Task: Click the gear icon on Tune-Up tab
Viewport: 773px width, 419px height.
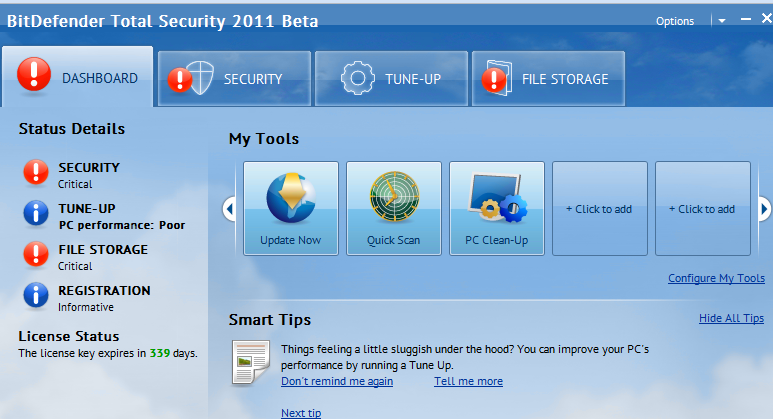Action: click(357, 78)
